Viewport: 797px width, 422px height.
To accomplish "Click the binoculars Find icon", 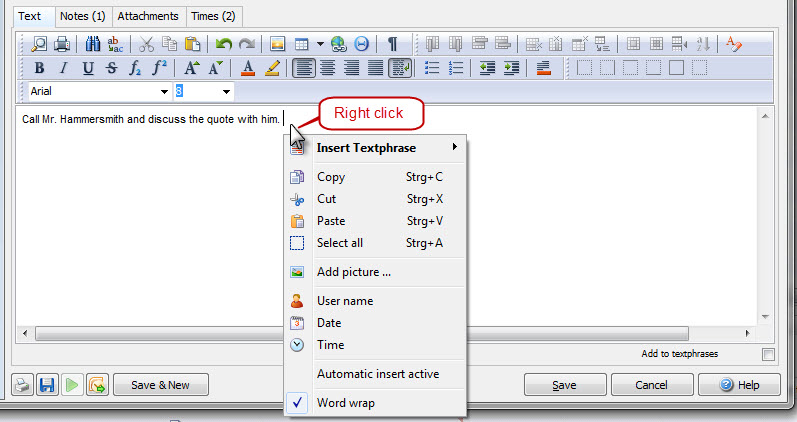I will (x=92, y=44).
